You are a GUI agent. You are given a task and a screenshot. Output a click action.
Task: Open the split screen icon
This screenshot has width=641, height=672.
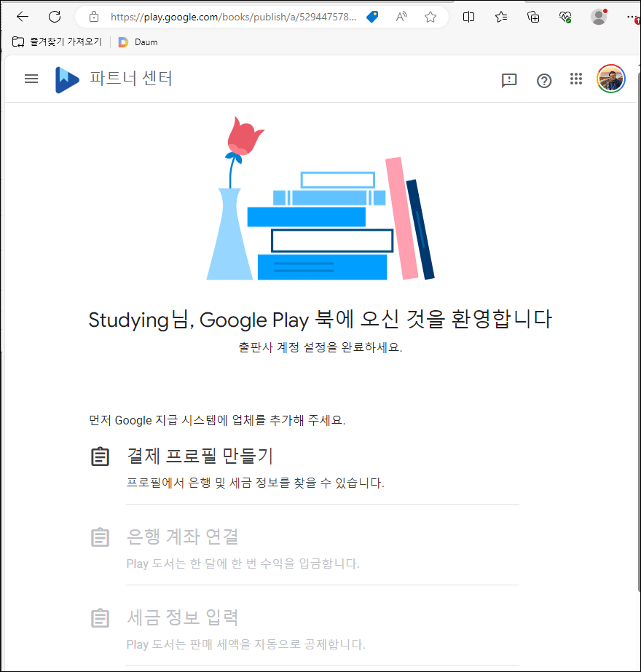point(468,17)
